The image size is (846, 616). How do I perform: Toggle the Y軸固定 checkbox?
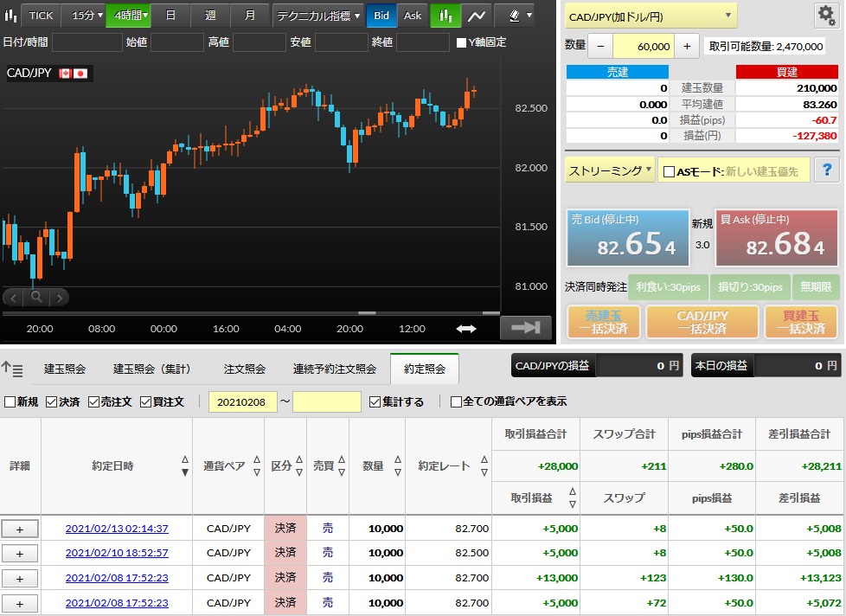461,42
